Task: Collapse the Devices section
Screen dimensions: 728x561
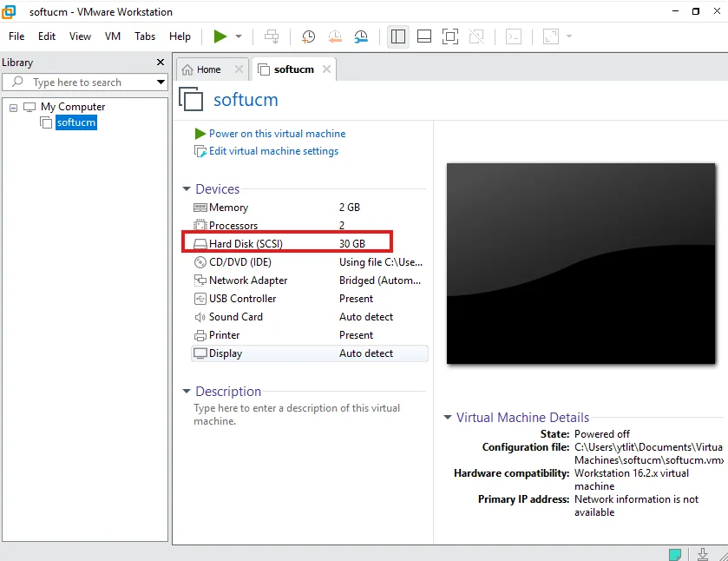Action: pyautogui.click(x=187, y=189)
